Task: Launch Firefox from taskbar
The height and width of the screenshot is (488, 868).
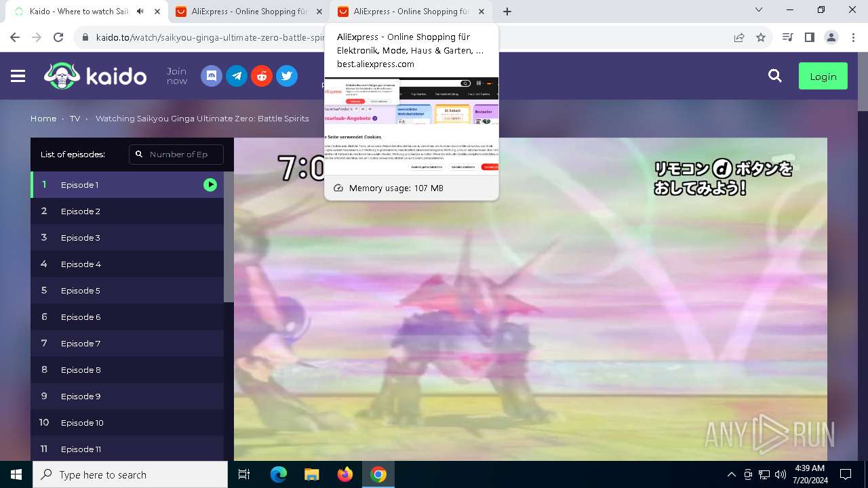Action: pyautogui.click(x=344, y=474)
